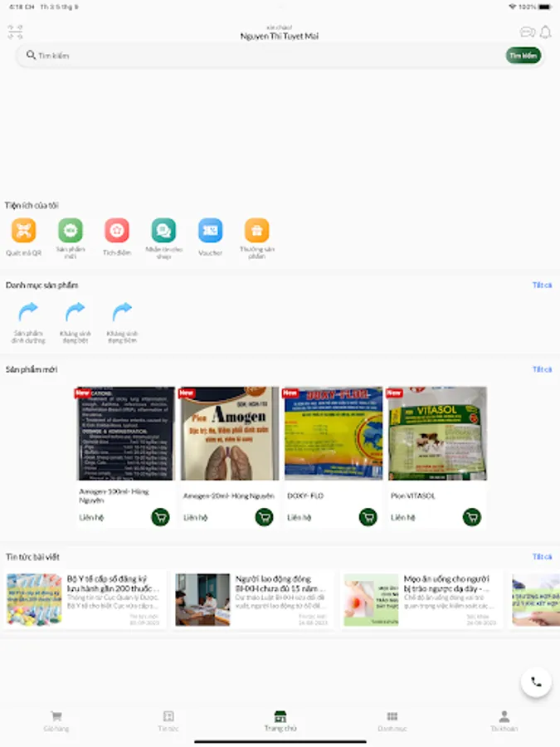Open the Pion VITASOL product image

tap(437, 433)
